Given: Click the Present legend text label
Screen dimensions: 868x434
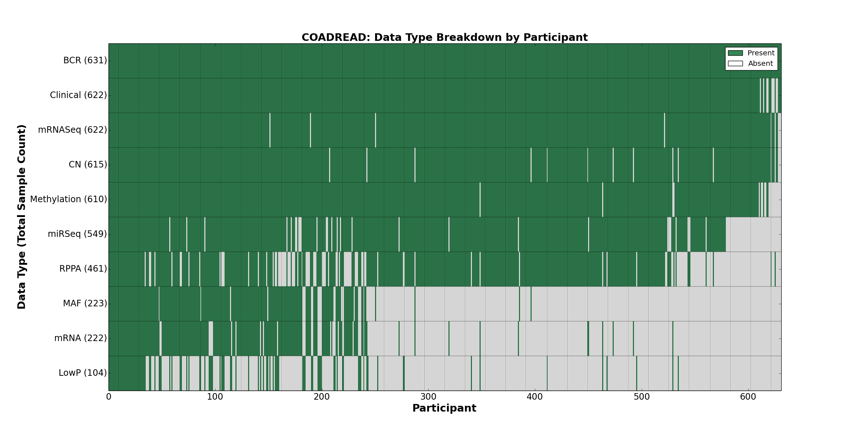Looking at the screenshot, I should coord(761,53).
